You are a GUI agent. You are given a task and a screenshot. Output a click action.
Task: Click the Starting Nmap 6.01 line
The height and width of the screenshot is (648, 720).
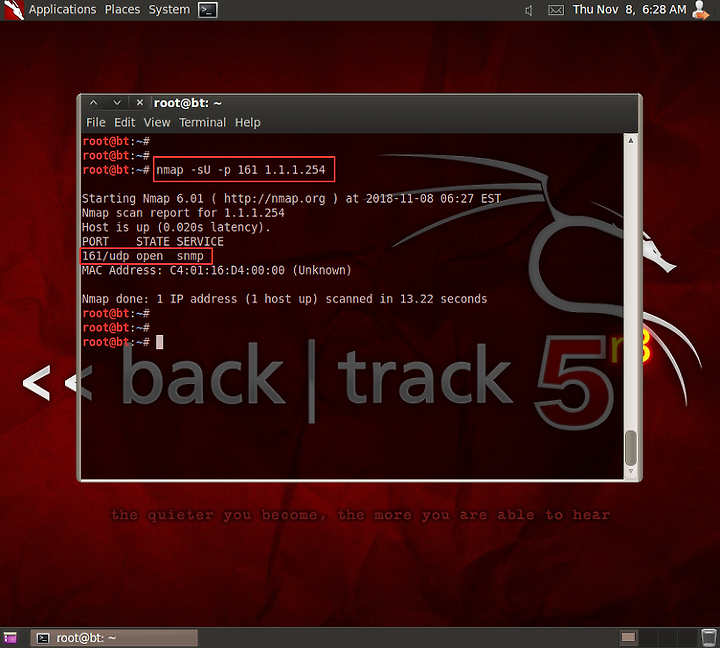(x=291, y=199)
